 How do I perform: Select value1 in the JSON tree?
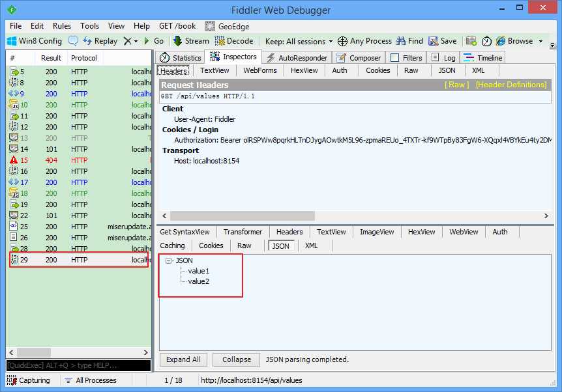click(198, 271)
